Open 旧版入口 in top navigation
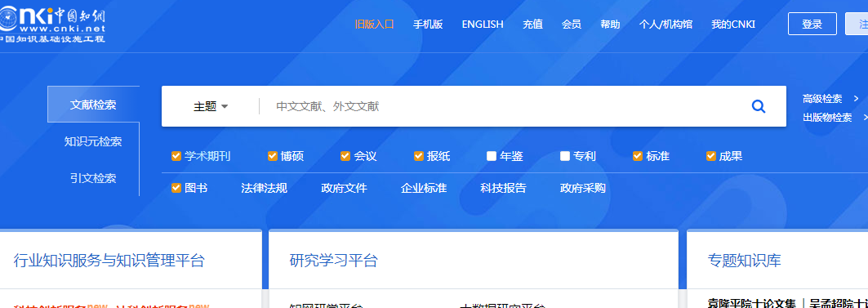The image size is (868, 308). (x=374, y=25)
